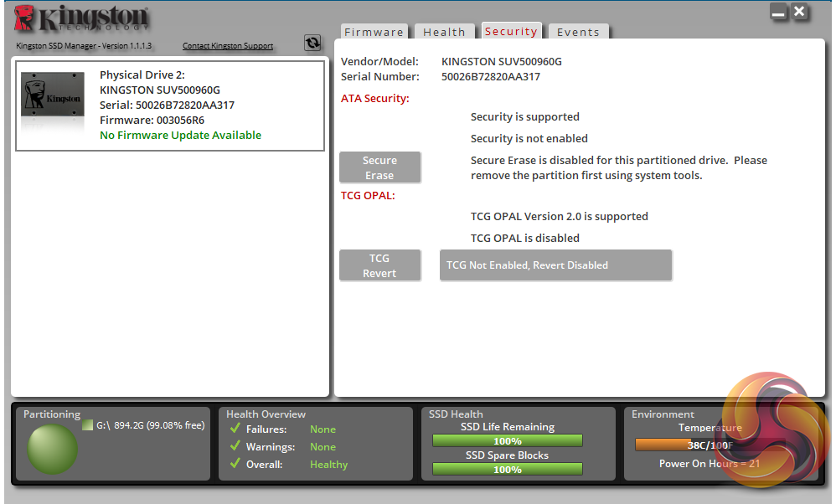Click the TCG Not Enabled input field

(x=555, y=265)
